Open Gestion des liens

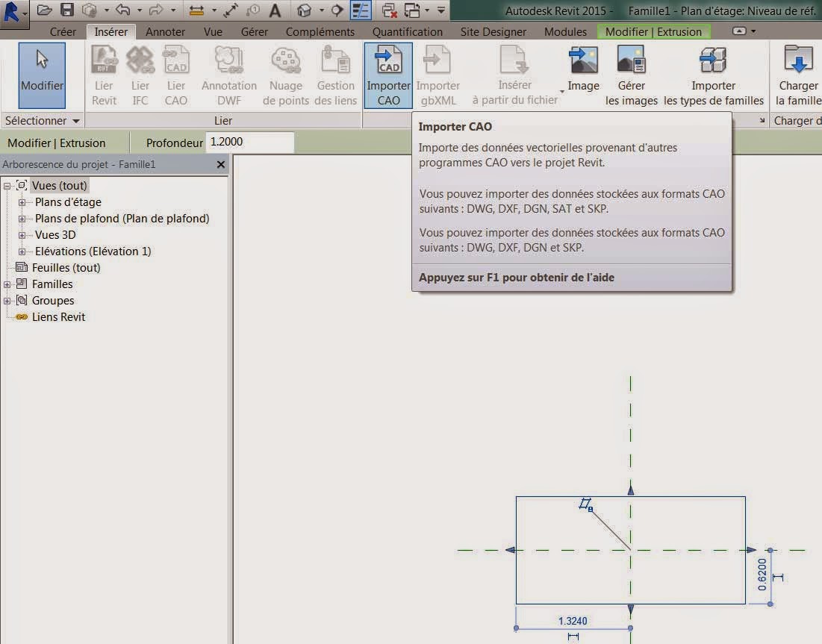point(335,75)
